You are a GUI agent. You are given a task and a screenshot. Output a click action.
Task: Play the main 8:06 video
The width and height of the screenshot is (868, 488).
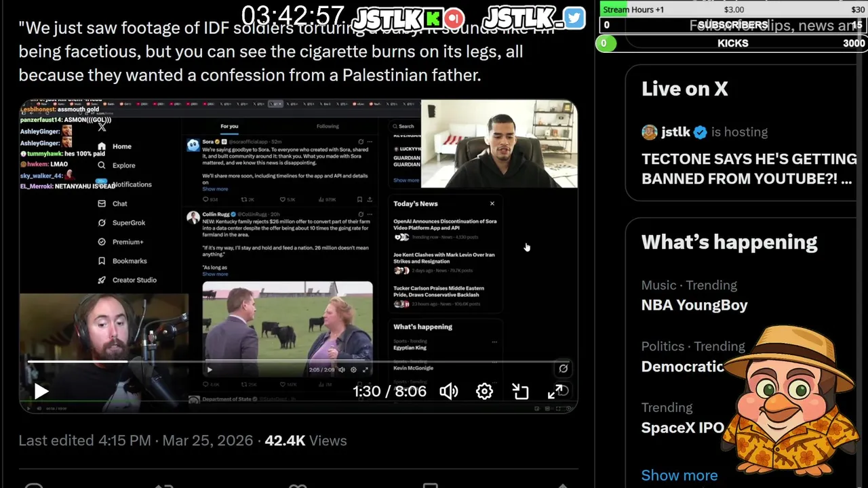[41, 391]
